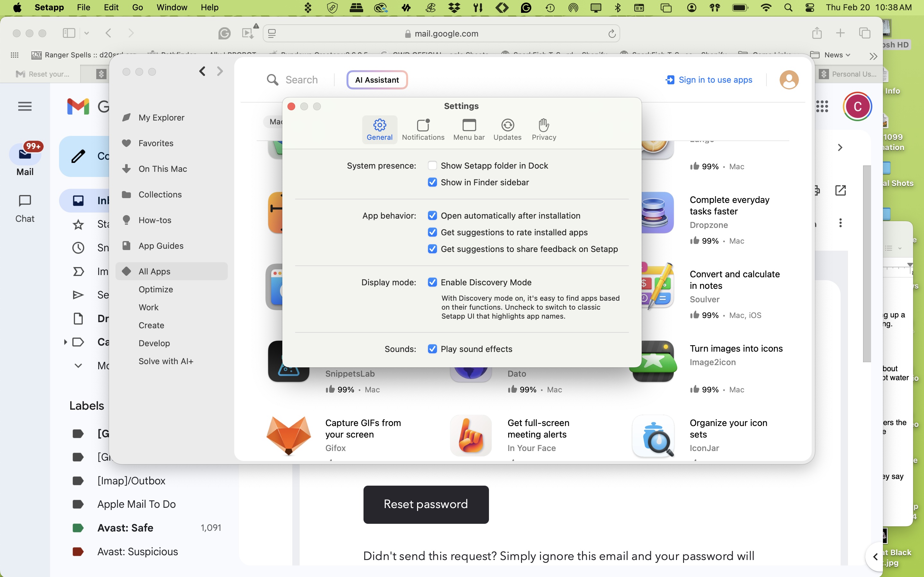Image resolution: width=924 pixels, height=577 pixels.
Task: Open App Guides in the sidebar
Action: pos(161,246)
